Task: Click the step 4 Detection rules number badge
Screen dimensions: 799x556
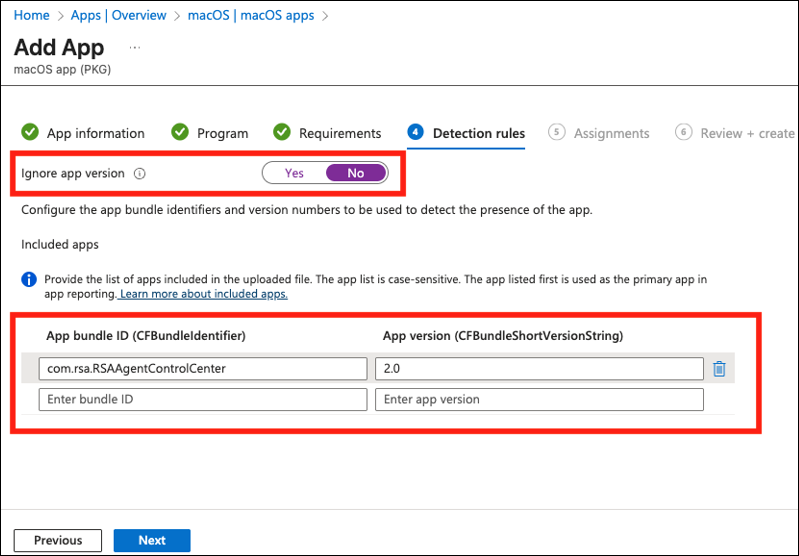Action: (x=415, y=133)
